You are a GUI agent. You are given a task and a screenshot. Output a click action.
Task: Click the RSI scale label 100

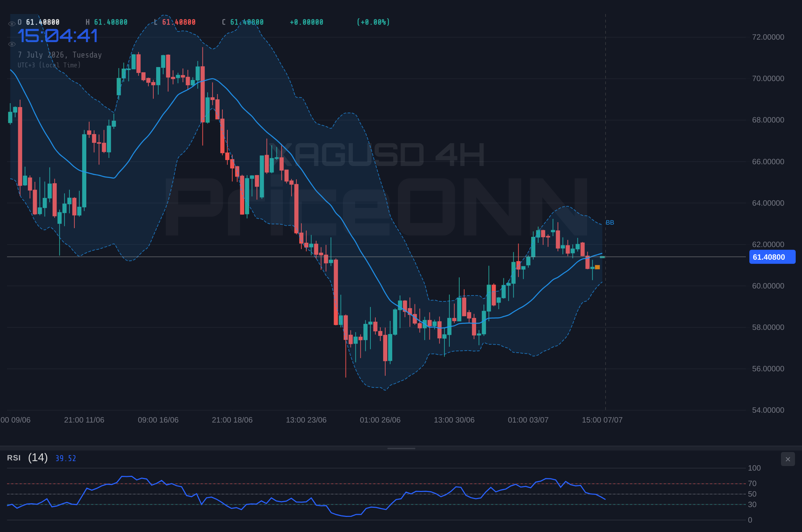(754, 468)
